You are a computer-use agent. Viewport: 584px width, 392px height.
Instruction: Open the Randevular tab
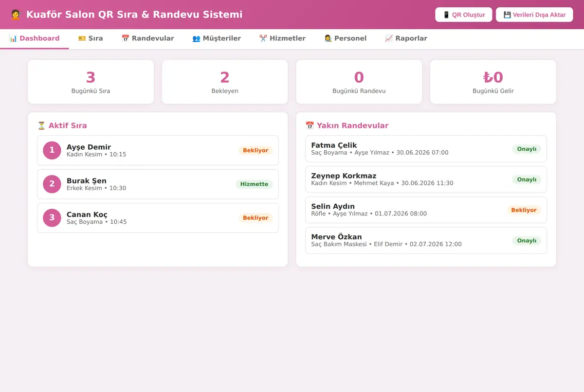[147, 38]
